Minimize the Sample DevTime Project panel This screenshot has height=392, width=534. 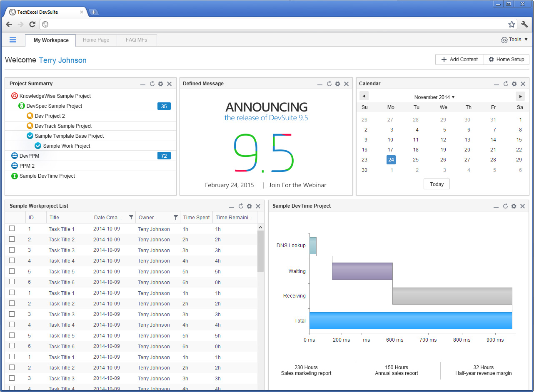[496, 207]
